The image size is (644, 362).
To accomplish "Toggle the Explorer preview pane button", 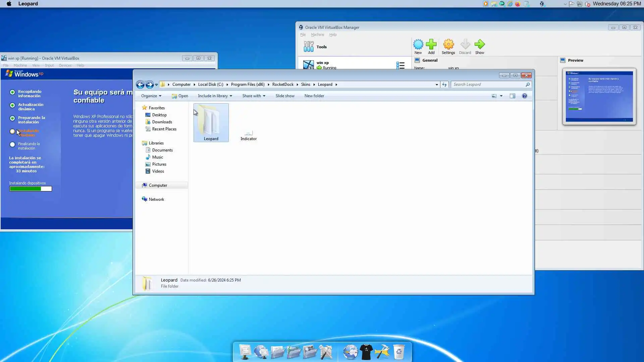I will coord(512,96).
